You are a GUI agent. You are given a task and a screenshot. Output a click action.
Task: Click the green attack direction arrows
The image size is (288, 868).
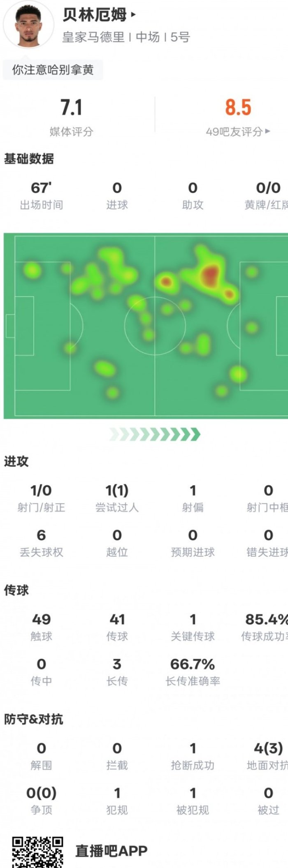coord(155,434)
